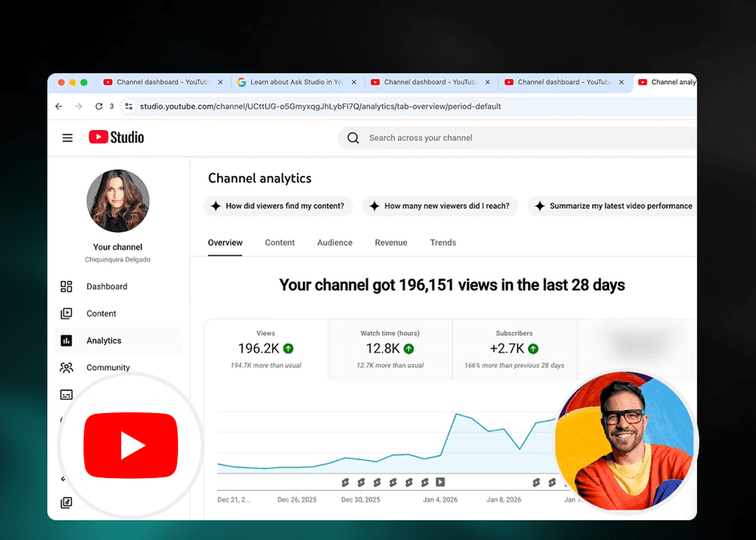The image size is (756, 540).
Task: Click the video published marker on the chart
Action: (x=440, y=482)
